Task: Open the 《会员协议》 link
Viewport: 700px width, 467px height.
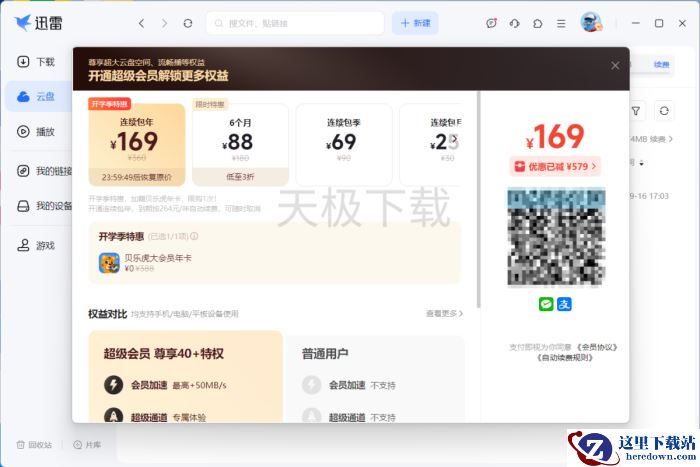Action: pyautogui.click(x=596, y=347)
